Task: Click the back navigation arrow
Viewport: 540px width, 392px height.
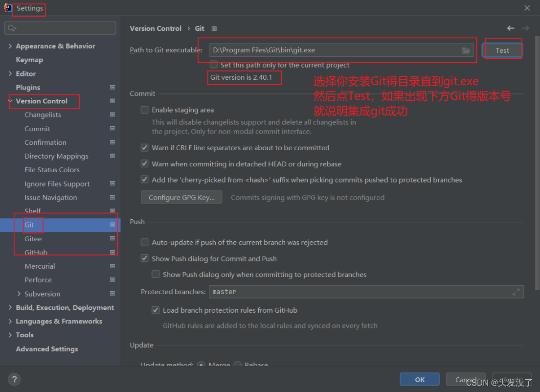Action: pyautogui.click(x=510, y=28)
